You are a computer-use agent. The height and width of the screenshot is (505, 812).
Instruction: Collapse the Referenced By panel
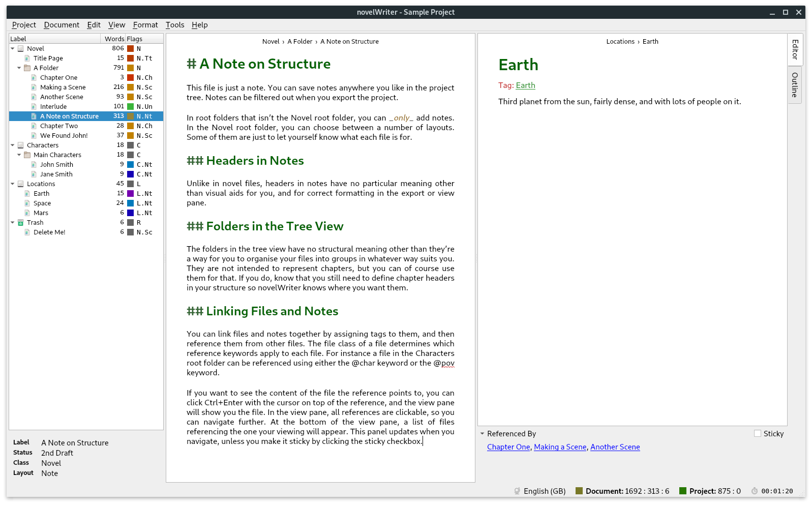(482, 434)
